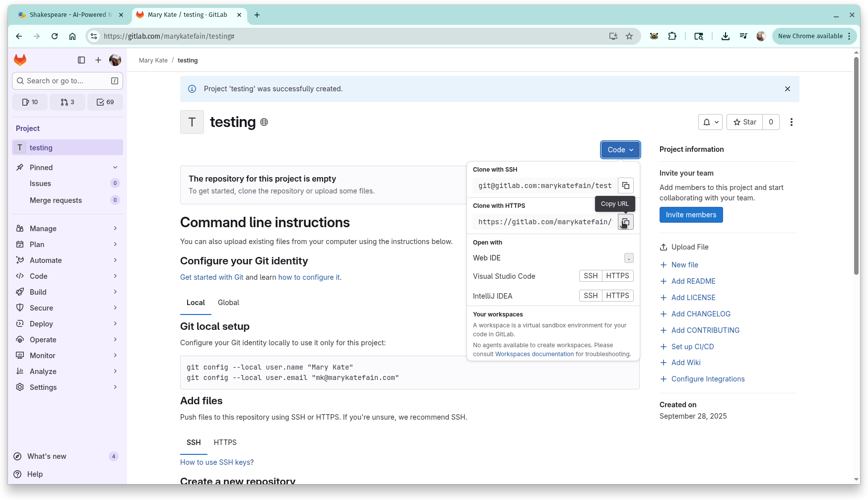The height and width of the screenshot is (500, 868).
Task: Switch to the Global tab
Action: 228,303
